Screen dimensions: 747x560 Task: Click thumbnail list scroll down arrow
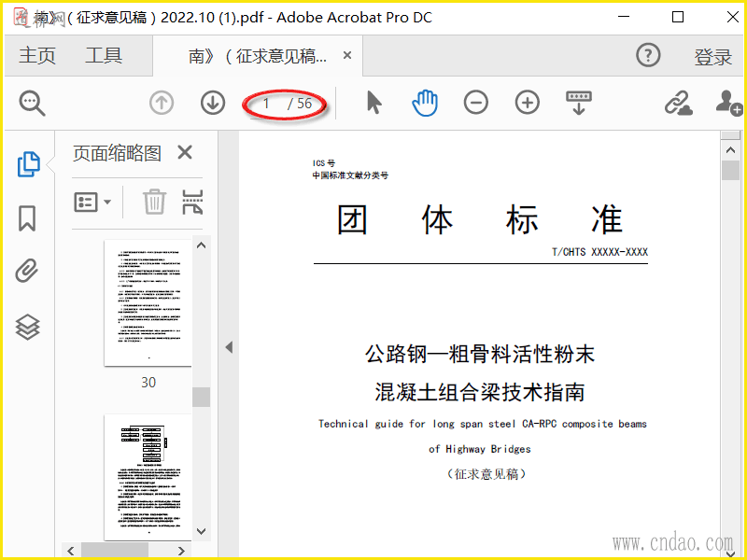click(202, 531)
